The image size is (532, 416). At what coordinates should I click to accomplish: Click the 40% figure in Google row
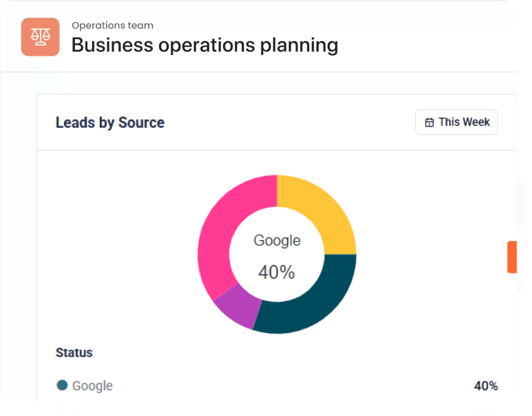(x=486, y=386)
